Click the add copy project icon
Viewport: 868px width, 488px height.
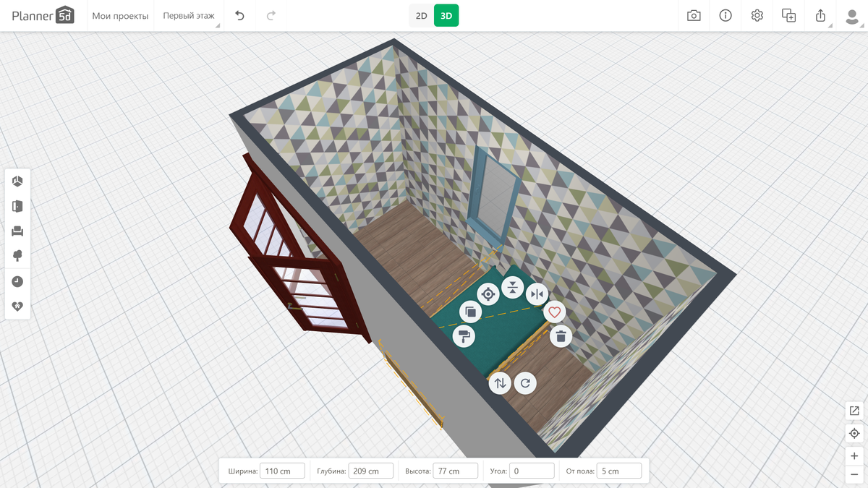(x=788, y=15)
